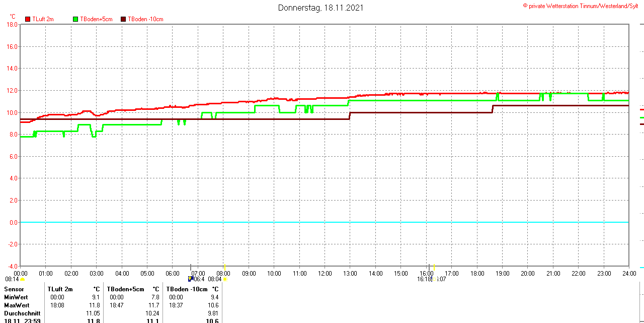Click the red marker on right edge scale
The height and width of the screenshot is (323, 644).
point(641,109)
